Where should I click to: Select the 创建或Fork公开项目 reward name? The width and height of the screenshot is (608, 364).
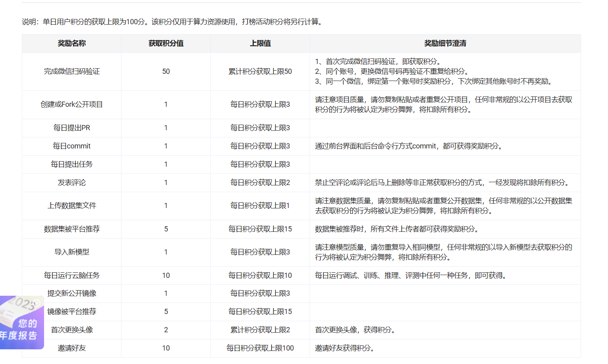[72, 104]
